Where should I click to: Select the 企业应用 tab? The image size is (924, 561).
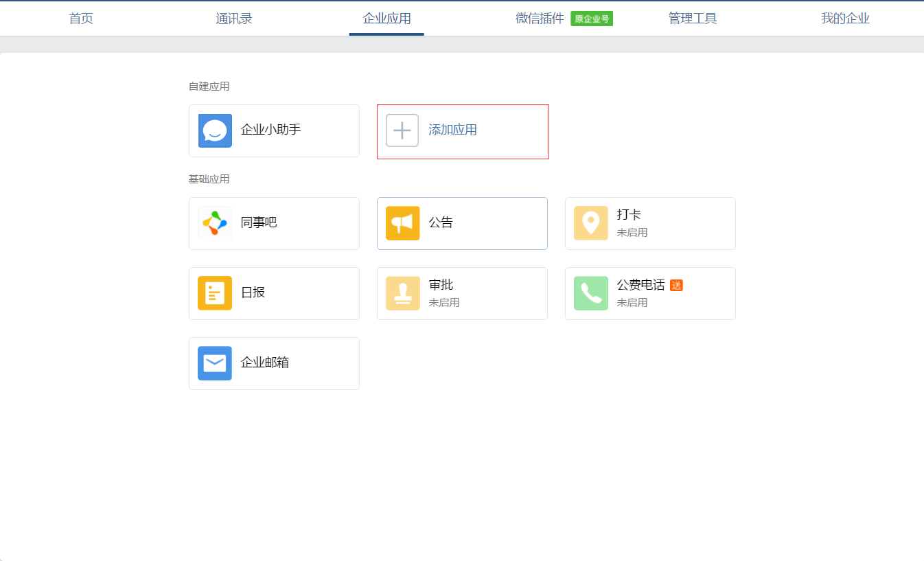pyautogui.click(x=386, y=19)
